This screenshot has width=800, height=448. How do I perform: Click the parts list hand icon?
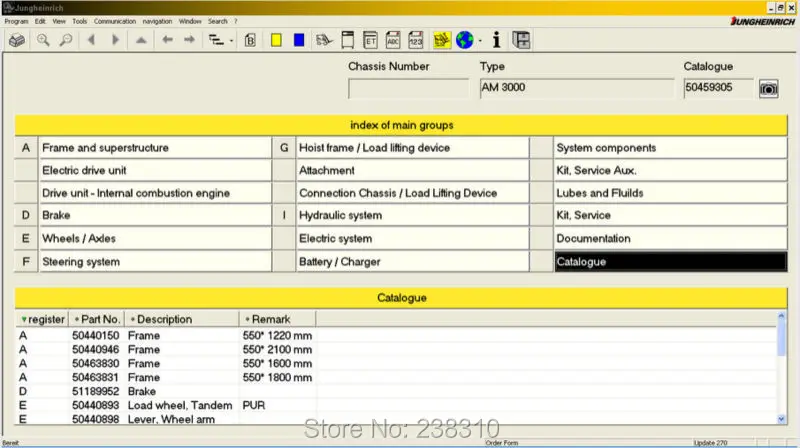point(323,40)
